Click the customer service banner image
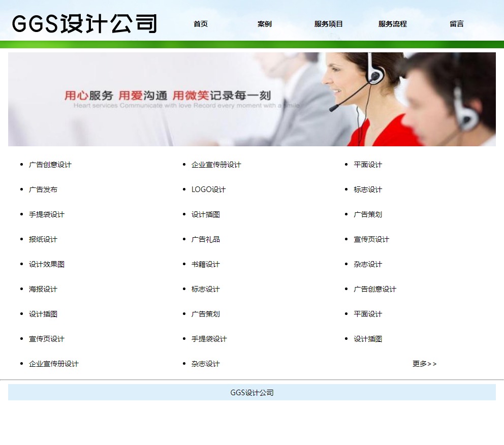 point(252,99)
